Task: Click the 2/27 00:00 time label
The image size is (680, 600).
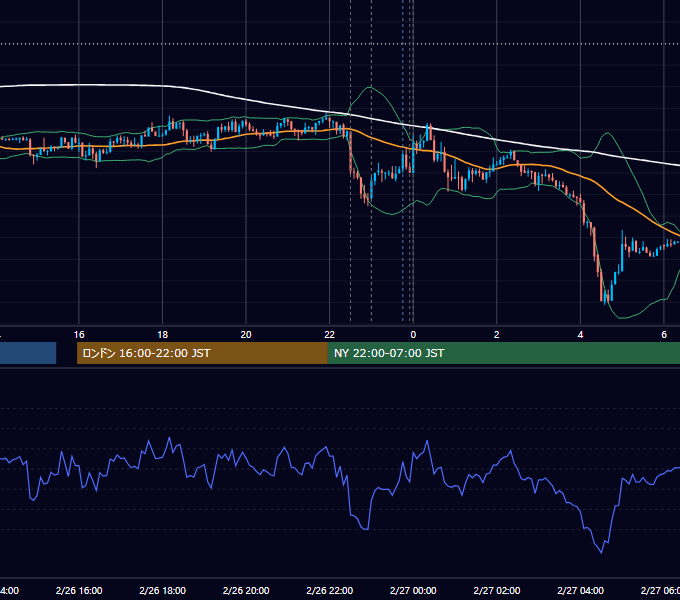Action: 413,590
